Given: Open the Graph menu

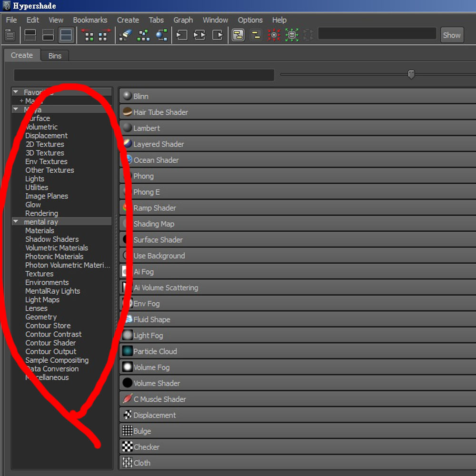Looking at the screenshot, I should (x=183, y=20).
